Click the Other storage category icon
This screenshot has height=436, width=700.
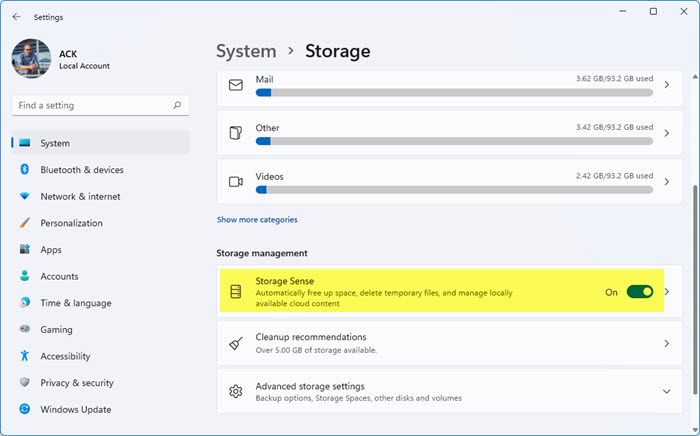point(236,133)
